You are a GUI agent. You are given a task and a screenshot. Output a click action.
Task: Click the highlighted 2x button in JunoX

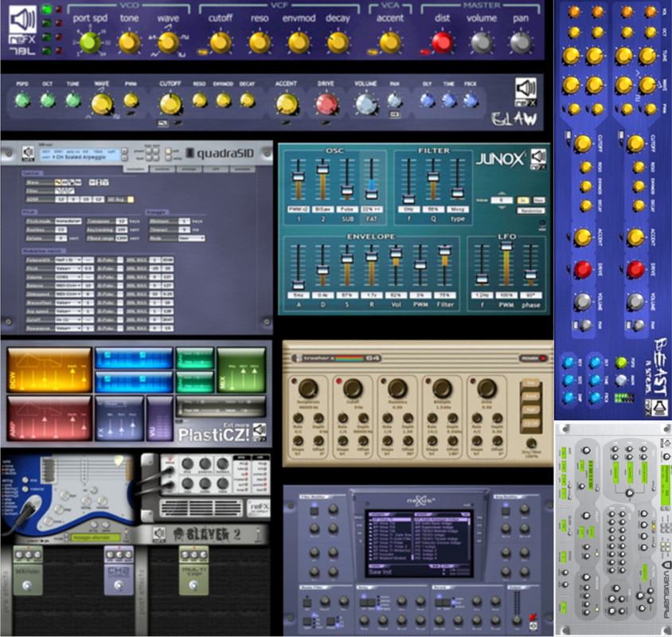[523, 200]
